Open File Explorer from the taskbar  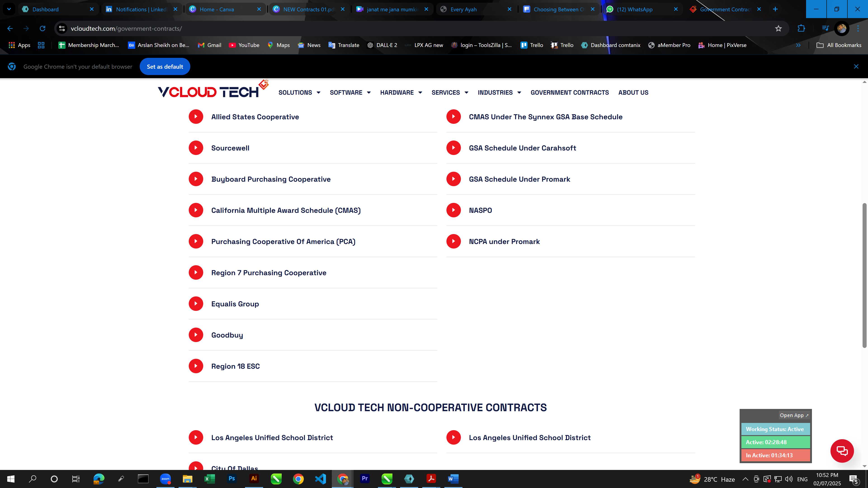point(187,479)
